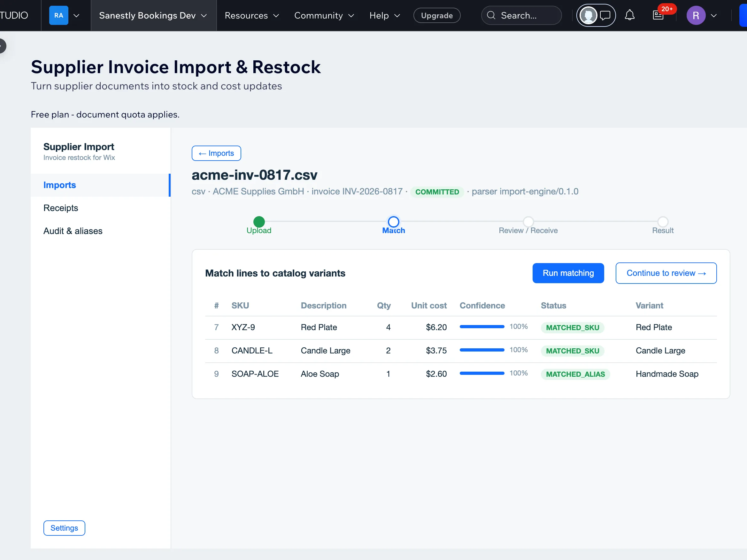Click the MATCHED_SKU badge for Red Plate
This screenshot has height=560, width=747.
coord(573,328)
